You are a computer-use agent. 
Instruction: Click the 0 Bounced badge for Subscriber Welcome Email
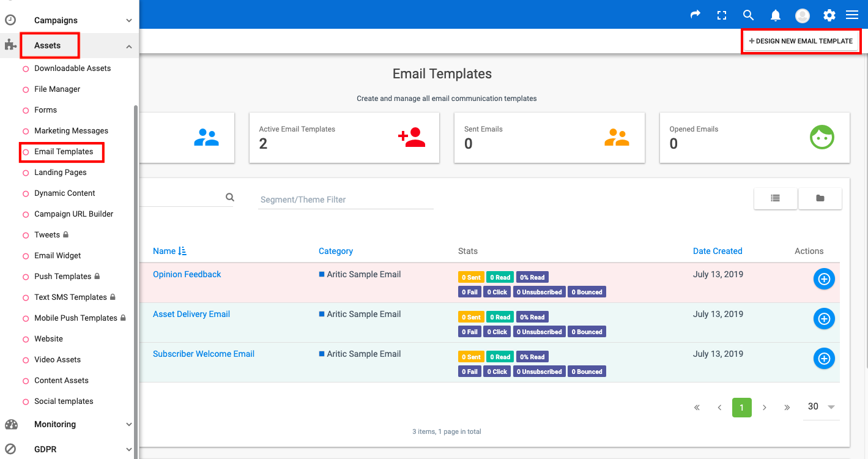[587, 371]
